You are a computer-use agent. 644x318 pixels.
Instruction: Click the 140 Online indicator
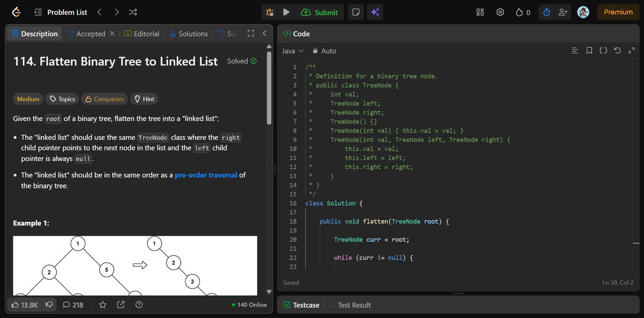coord(250,305)
